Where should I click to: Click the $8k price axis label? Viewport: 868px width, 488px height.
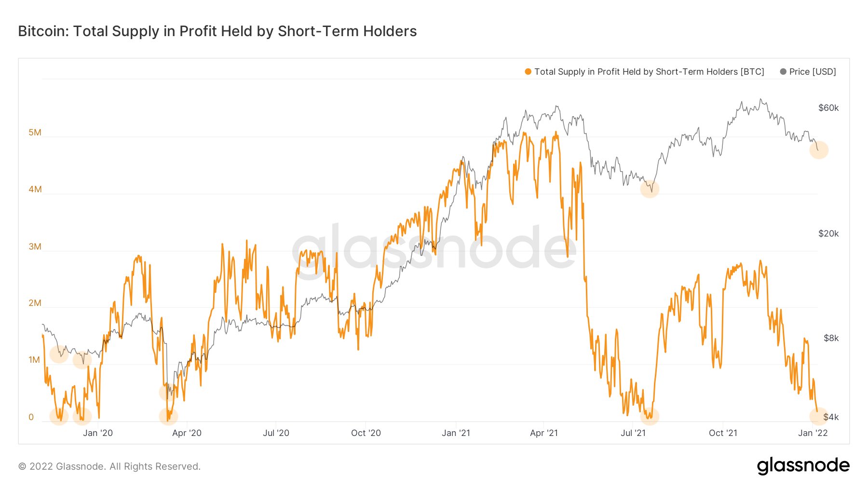point(831,338)
